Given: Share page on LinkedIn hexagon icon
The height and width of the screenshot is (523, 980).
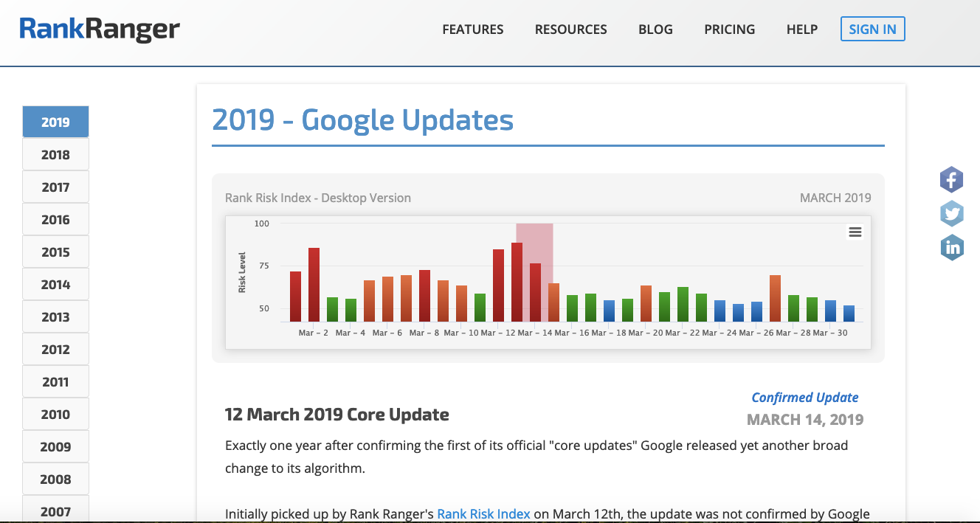Looking at the screenshot, I should [x=952, y=248].
